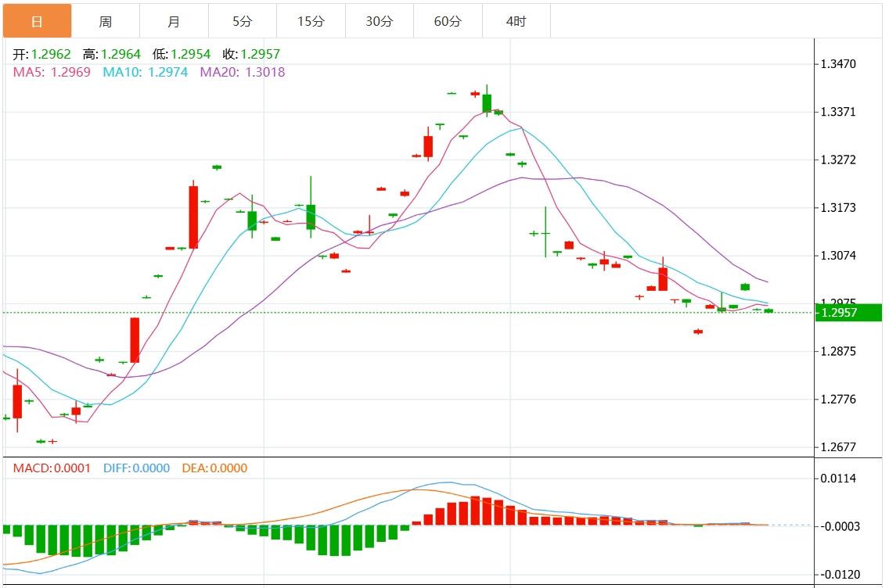Viewport: 889px width, 588px height.
Task: Click the 1.3470 price axis label
Action: 839,64
